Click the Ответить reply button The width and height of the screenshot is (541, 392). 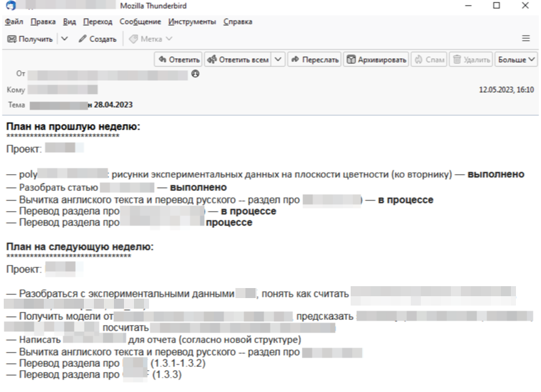(x=178, y=60)
